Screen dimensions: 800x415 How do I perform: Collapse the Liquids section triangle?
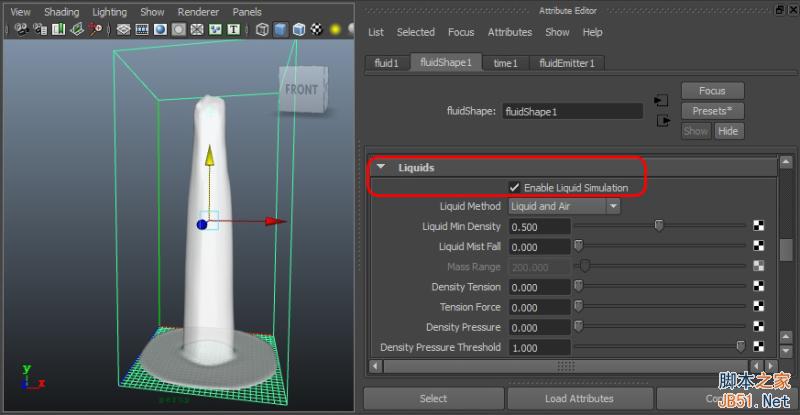pyautogui.click(x=381, y=166)
